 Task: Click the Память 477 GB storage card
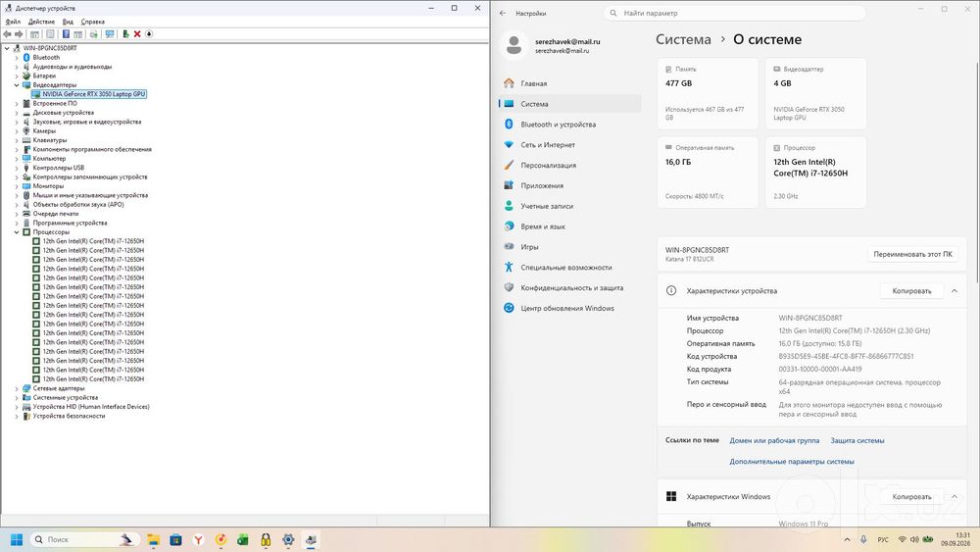[708, 94]
